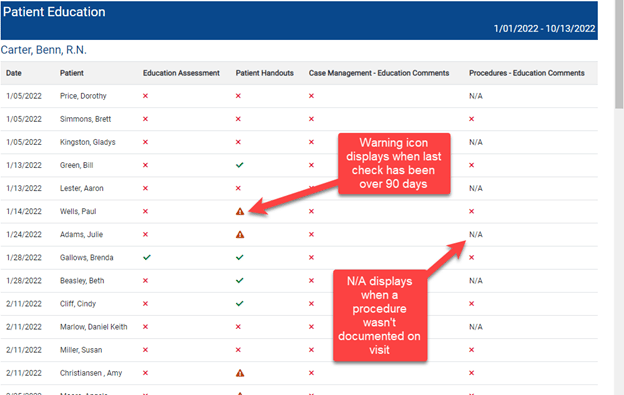
Task: Click the Date column header
Action: (14, 73)
